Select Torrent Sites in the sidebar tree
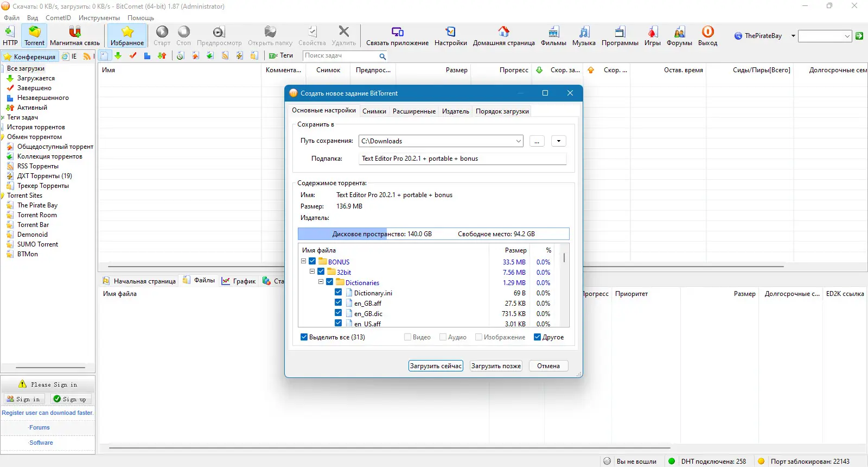Image resolution: width=868 pixels, height=467 pixels. coord(24,195)
